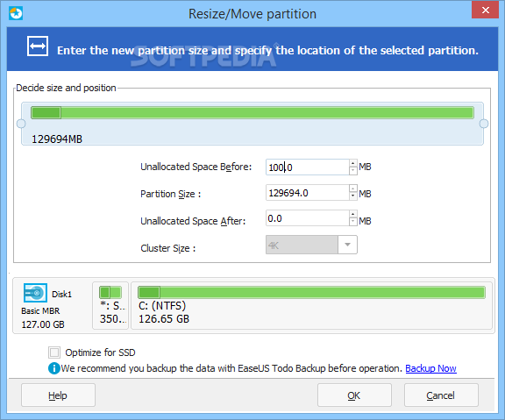Click the Cancel button

[x=441, y=395]
